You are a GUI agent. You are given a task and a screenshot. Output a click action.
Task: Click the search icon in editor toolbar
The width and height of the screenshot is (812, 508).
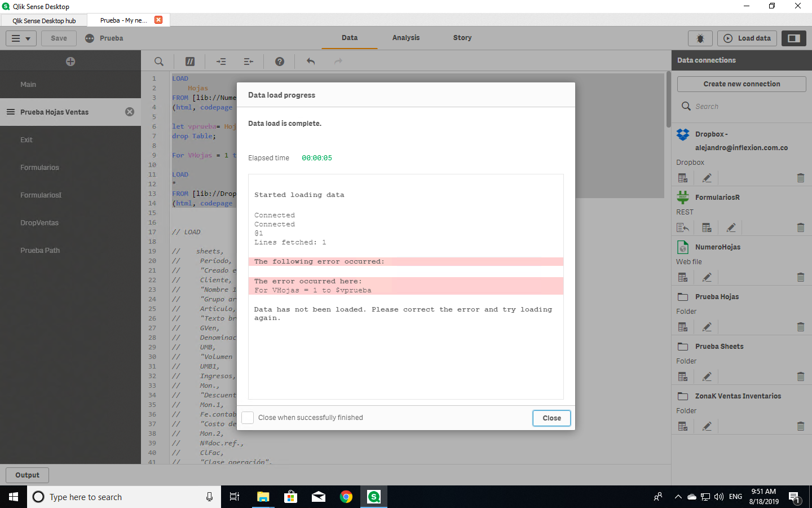click(159, 62)
